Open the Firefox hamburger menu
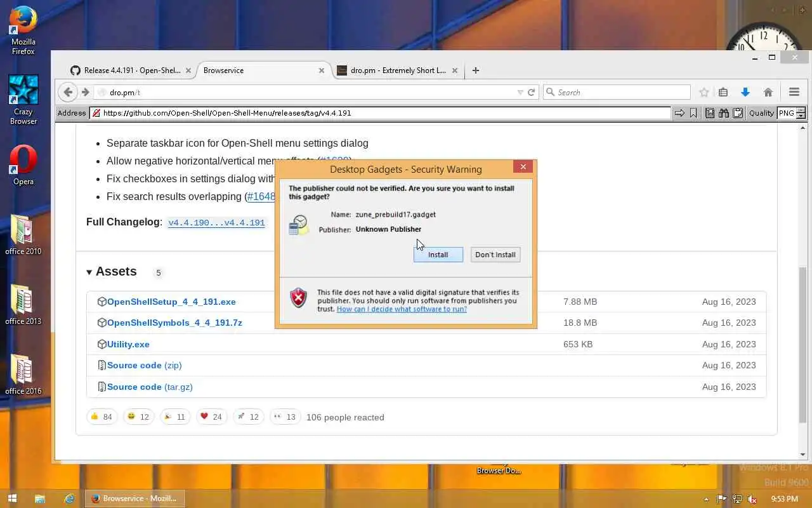The image size is (812, 508). (794, 92)
